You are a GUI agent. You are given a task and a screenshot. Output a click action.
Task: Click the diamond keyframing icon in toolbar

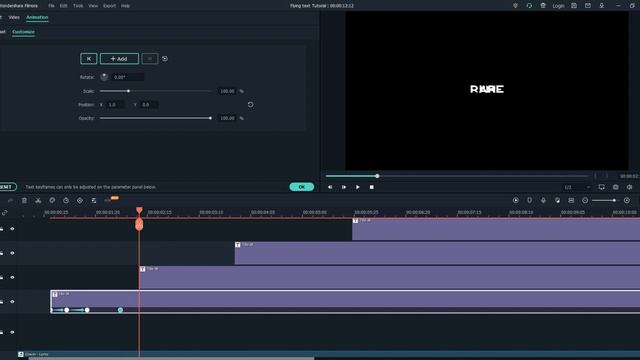tap(80, 200)
